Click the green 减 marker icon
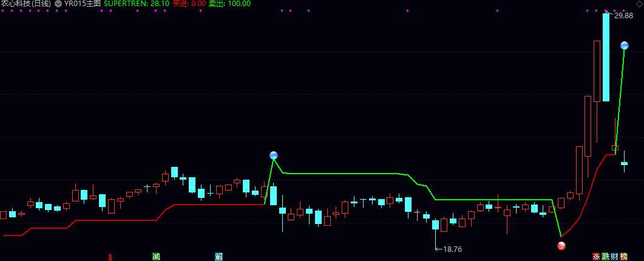The height and width of the screenshot is (261, 644). pyautogui.click(x=156, y=257)
